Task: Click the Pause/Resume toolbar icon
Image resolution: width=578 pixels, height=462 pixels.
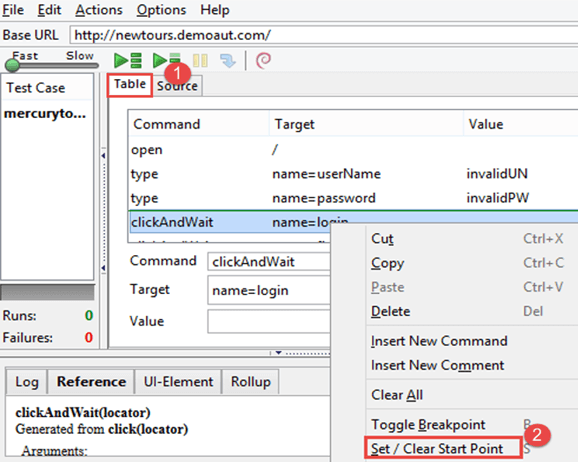Action: [200, 60]
